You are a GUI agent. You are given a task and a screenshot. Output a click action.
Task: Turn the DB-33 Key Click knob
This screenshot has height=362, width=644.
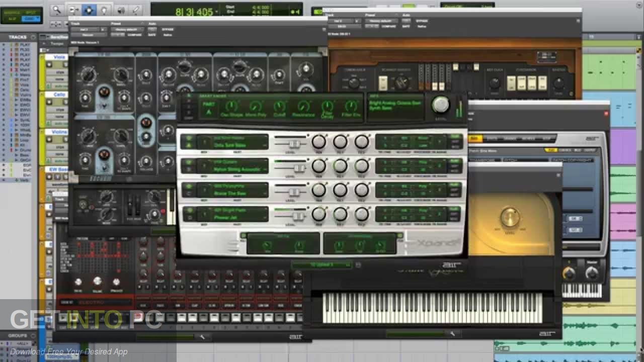(x=495, y=83)
